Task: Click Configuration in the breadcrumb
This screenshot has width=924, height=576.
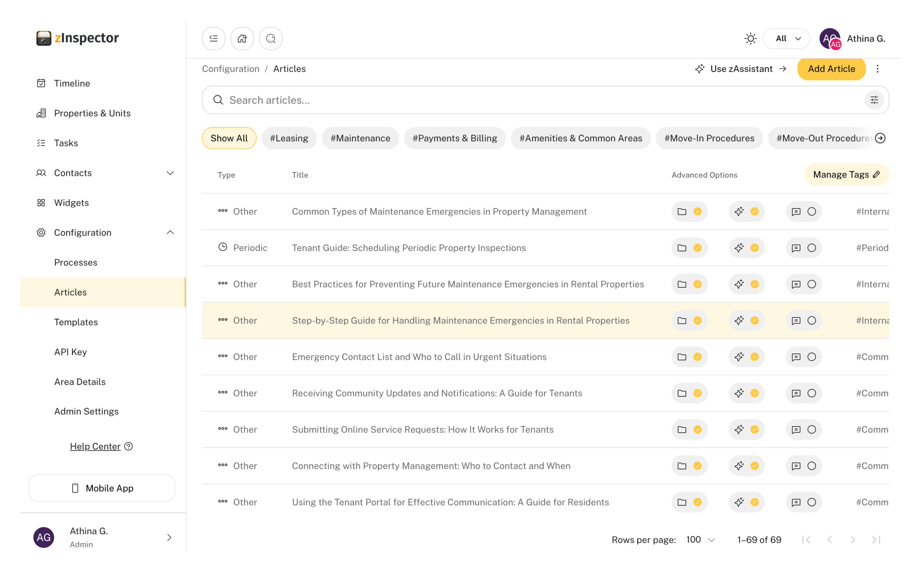Action: 231,69
